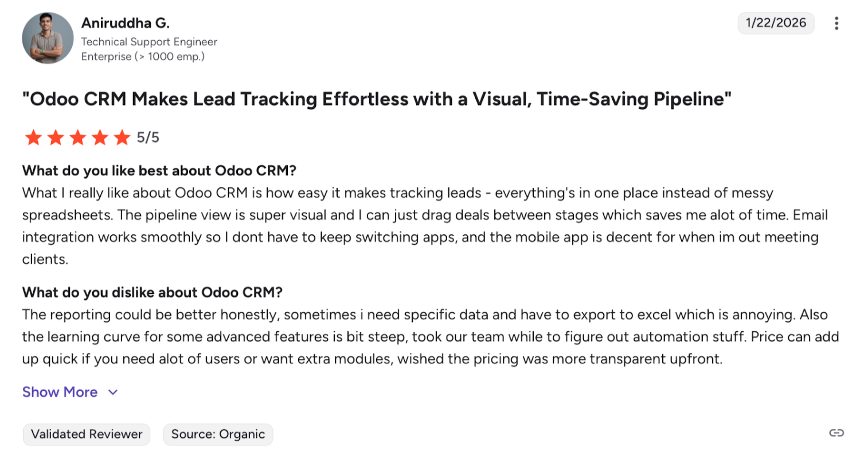Click the Source: Organic badge
Image resolution: width=868 pixels, height=463 pixels.
218,434
